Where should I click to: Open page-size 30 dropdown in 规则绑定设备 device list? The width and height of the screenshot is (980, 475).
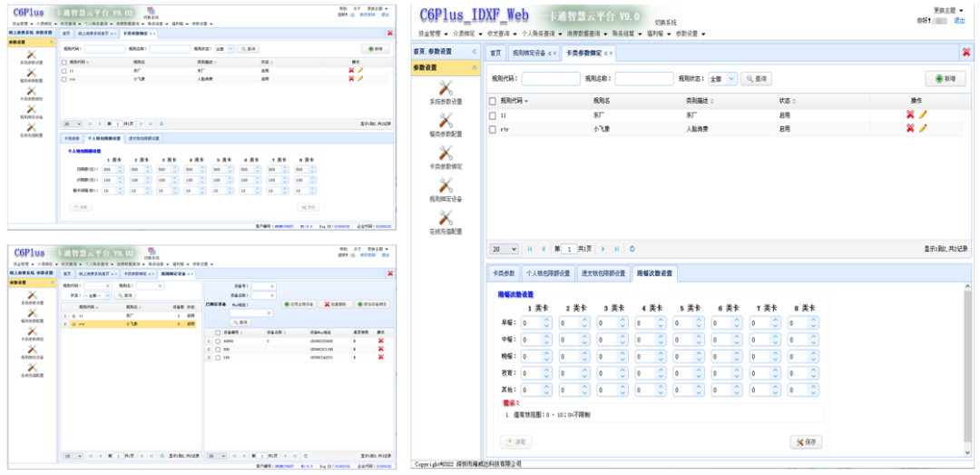(217, 456)
